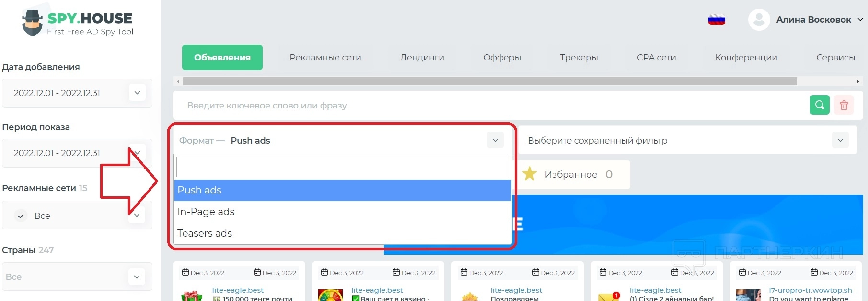Collapse the Формат Push ads dropdown

tap(495, 140)
